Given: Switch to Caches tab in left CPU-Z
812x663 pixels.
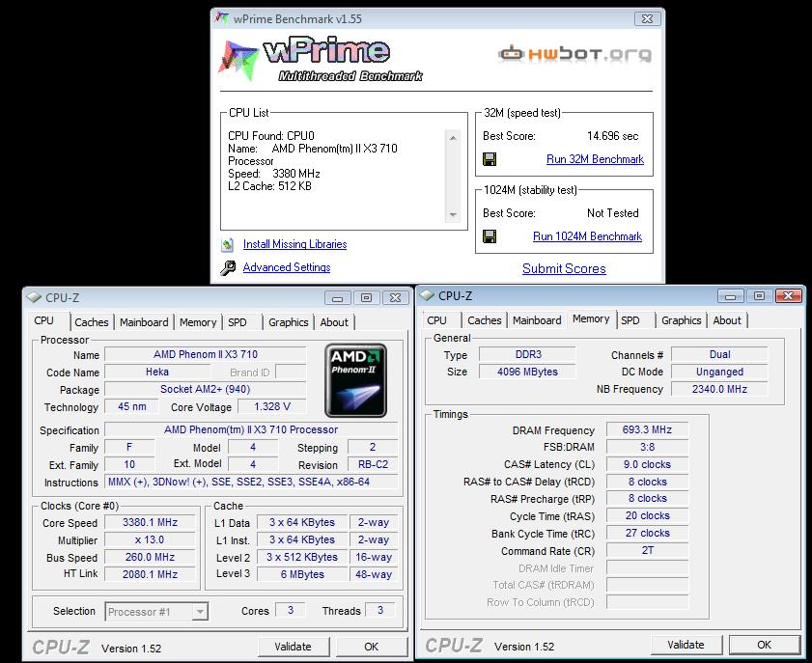Looking at the screenshot, I should point(92,322).
